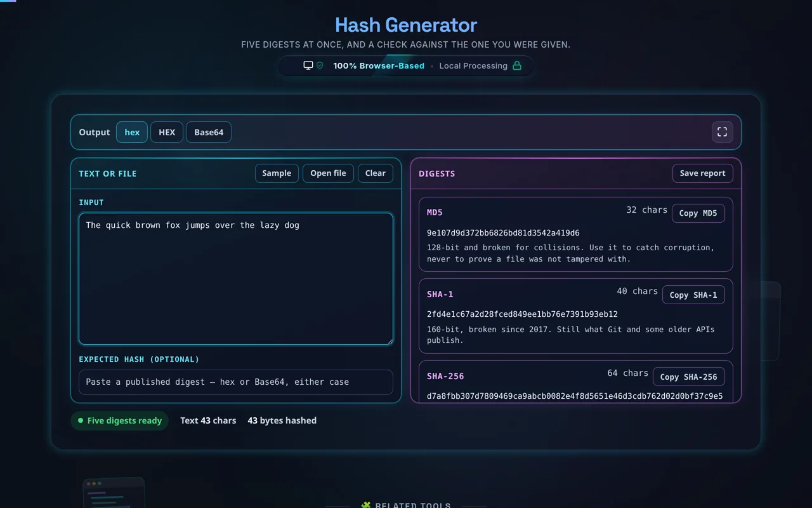Click 'Text 43 chars' status text
812x508 pixels.
(208, 420)
